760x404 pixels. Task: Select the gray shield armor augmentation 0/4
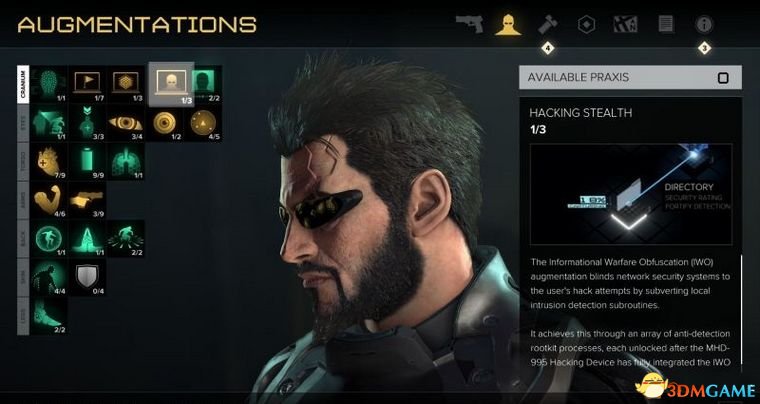click(x=87, y=278)
